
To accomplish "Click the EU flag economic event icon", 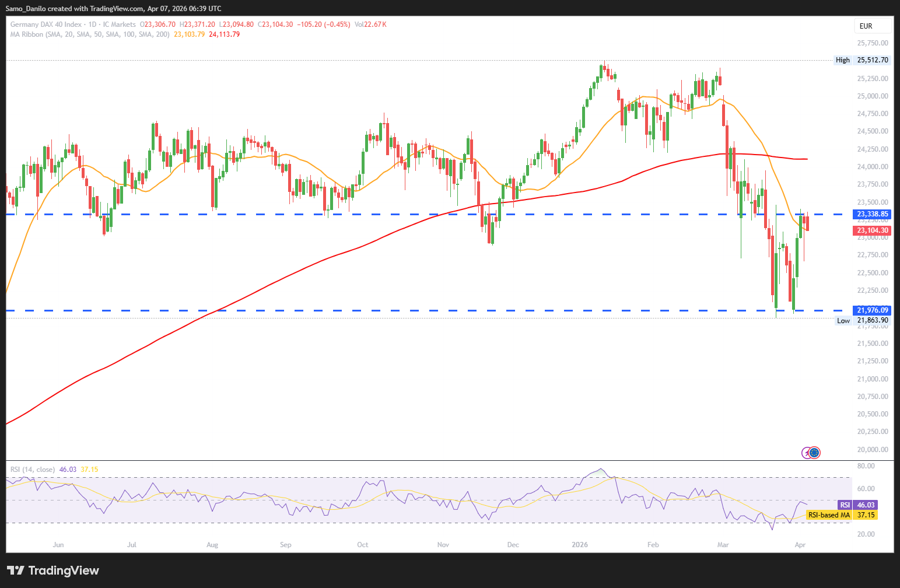I will coord(815,452).
